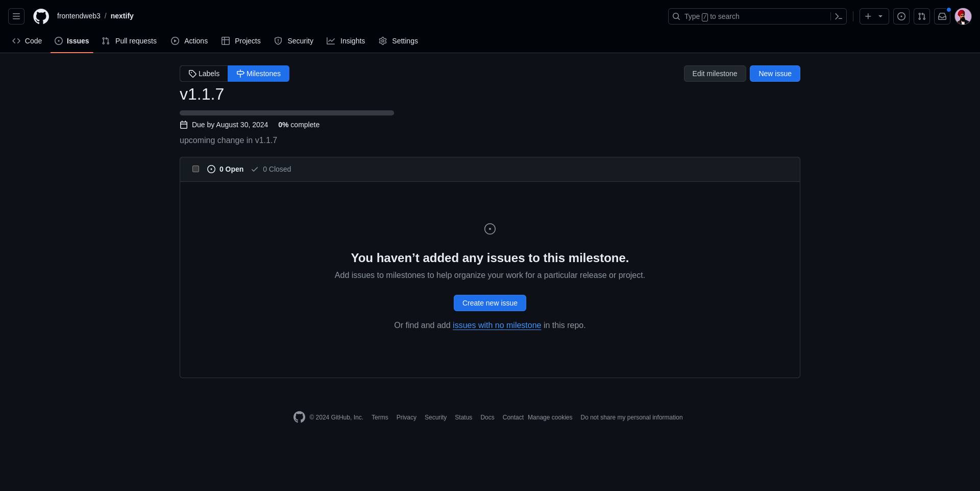Open the frontendweb3 owner link
Image resolution: width=980 pixels, height=491 pixels.
point(79,16)
